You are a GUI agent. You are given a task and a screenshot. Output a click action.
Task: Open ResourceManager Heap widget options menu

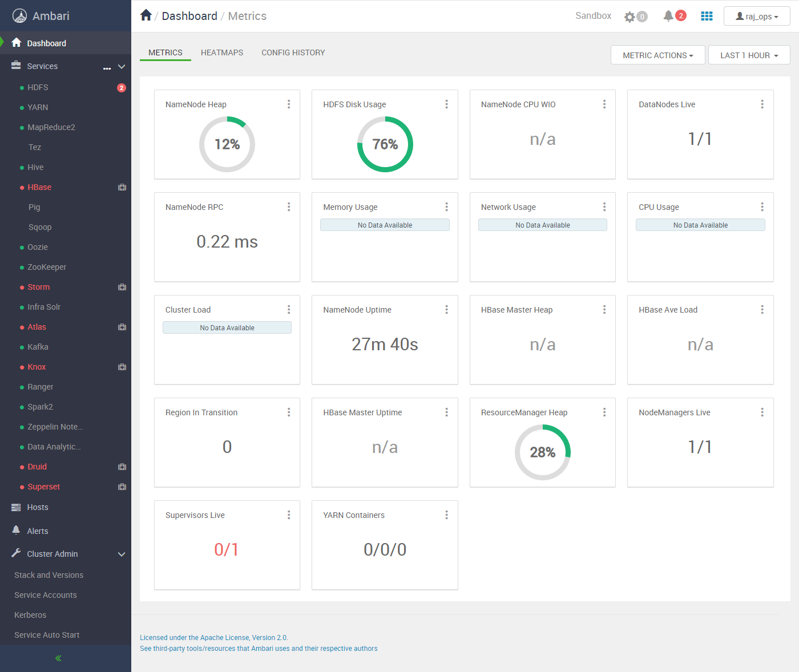(604, 412)
